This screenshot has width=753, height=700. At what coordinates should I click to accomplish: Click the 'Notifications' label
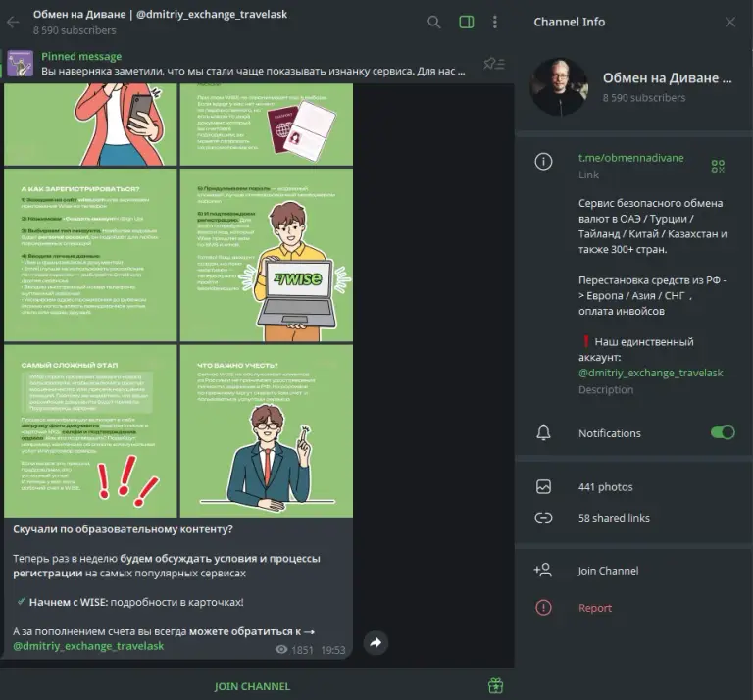[610, 433]
